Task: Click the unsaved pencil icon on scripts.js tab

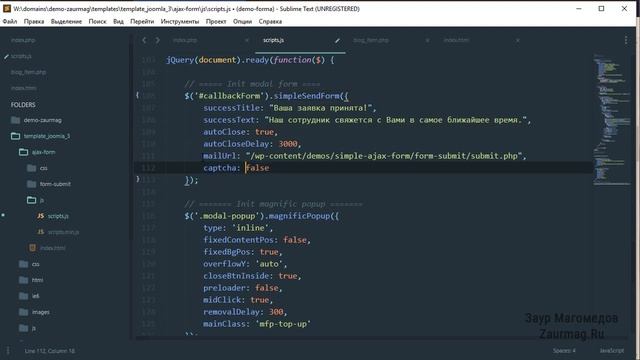Action: pos(337,40)
